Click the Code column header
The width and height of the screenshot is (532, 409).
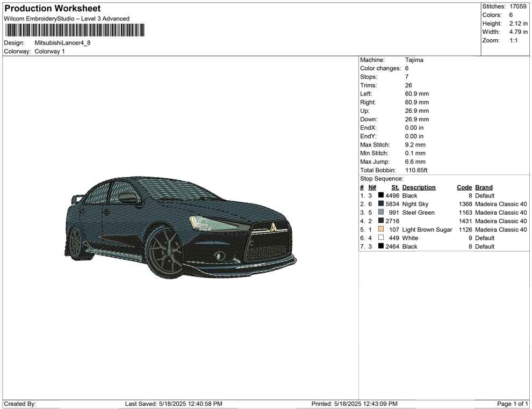point(464,187)
